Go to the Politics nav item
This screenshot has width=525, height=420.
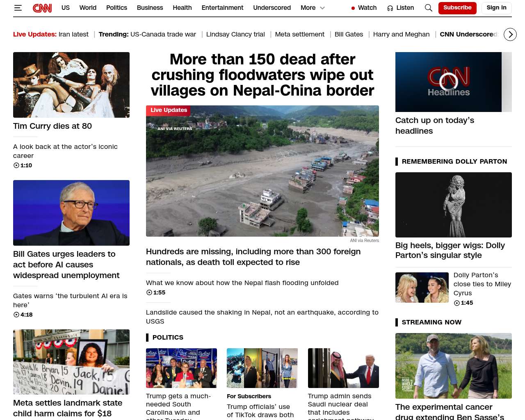(x=116, y=8)
